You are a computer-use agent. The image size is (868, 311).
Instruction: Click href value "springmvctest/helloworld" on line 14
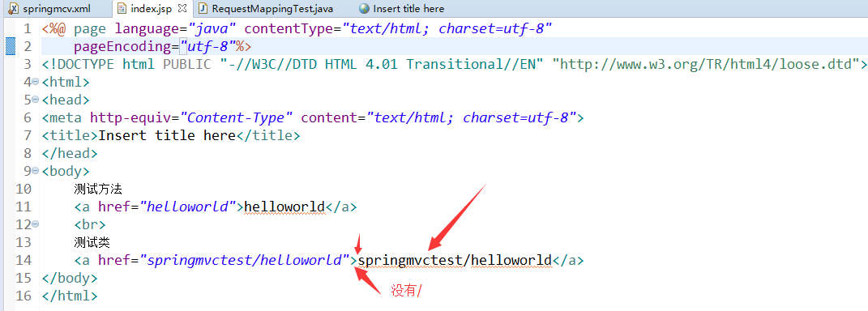click(245, 260)
